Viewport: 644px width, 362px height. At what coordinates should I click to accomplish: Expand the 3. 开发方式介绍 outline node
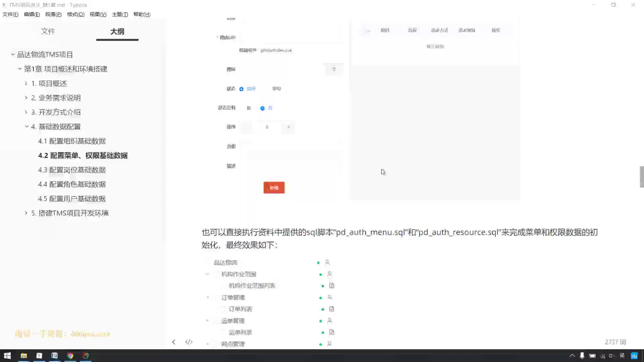pos(26,112)
